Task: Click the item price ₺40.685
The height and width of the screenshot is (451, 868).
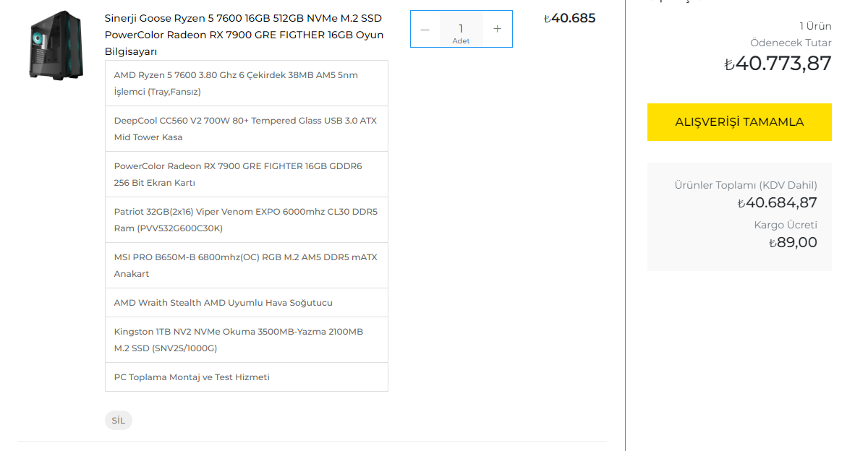Action: coord(569,18)
